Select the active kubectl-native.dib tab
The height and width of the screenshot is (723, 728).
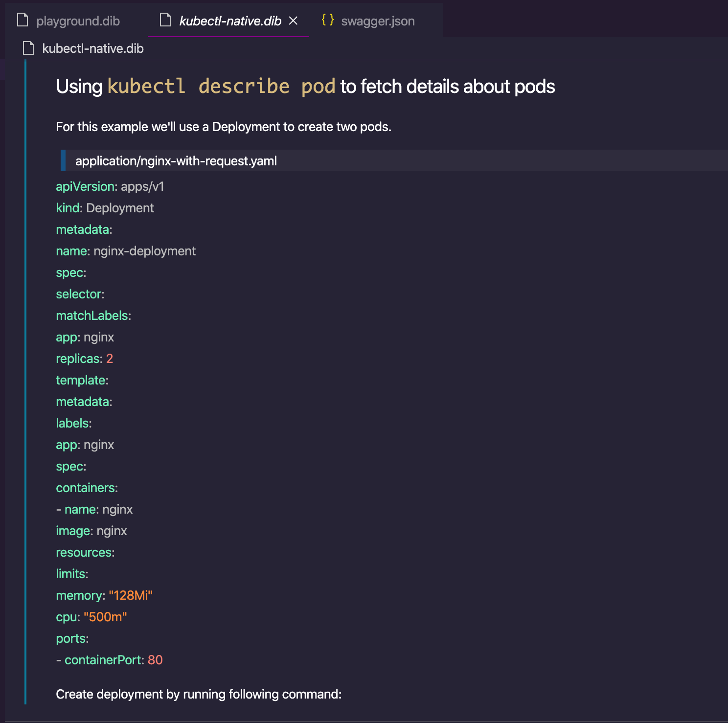pyautogui.click(x=230, y=21)
